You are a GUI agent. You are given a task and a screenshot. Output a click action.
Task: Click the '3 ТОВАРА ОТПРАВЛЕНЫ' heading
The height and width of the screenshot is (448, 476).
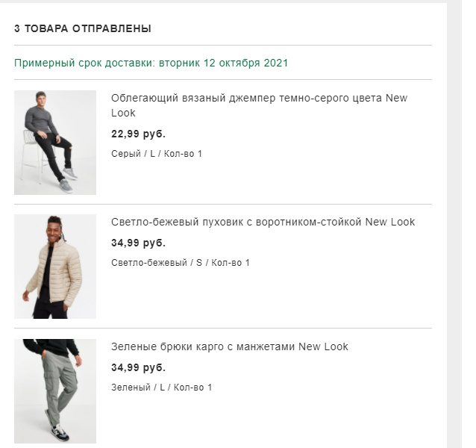(x=83, y=28)
